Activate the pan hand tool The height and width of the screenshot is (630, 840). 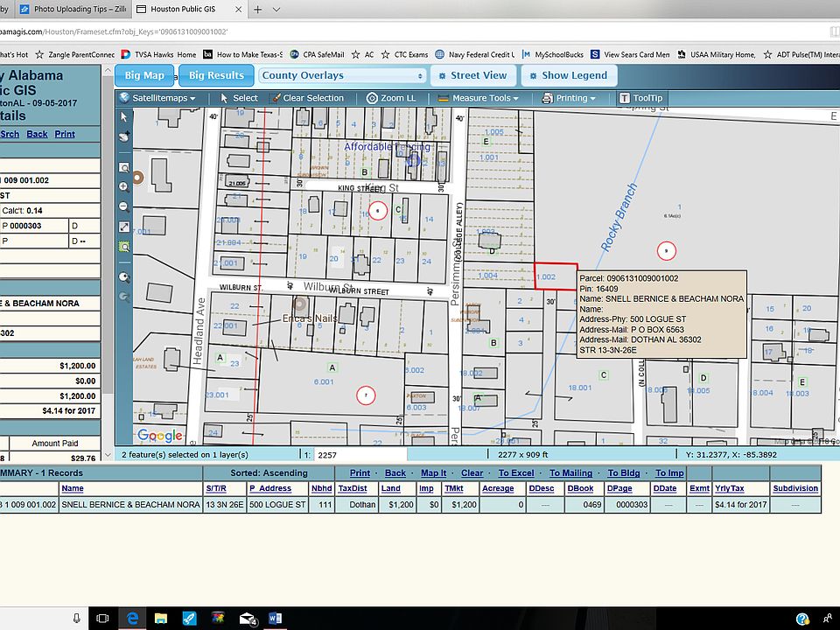pos(123,136)
